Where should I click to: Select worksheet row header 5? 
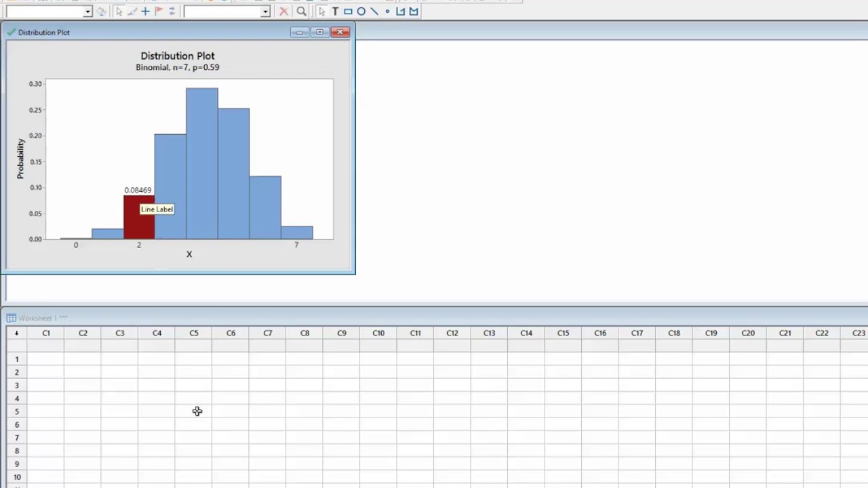17,411
